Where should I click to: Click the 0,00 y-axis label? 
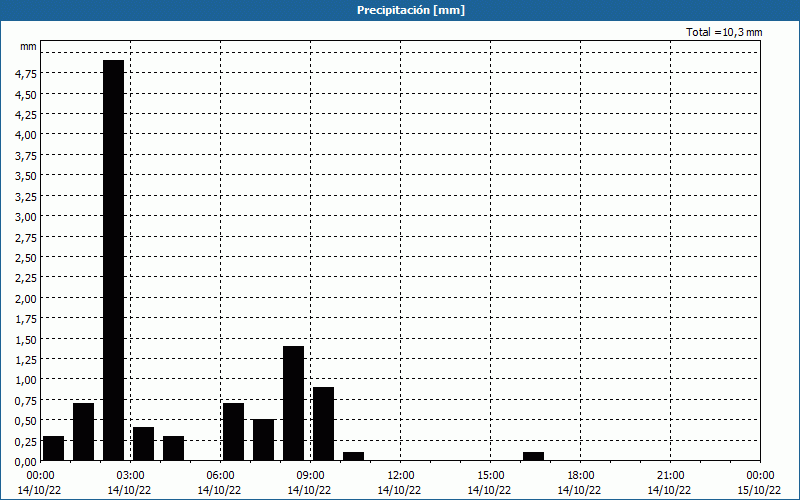click(26, 462)
